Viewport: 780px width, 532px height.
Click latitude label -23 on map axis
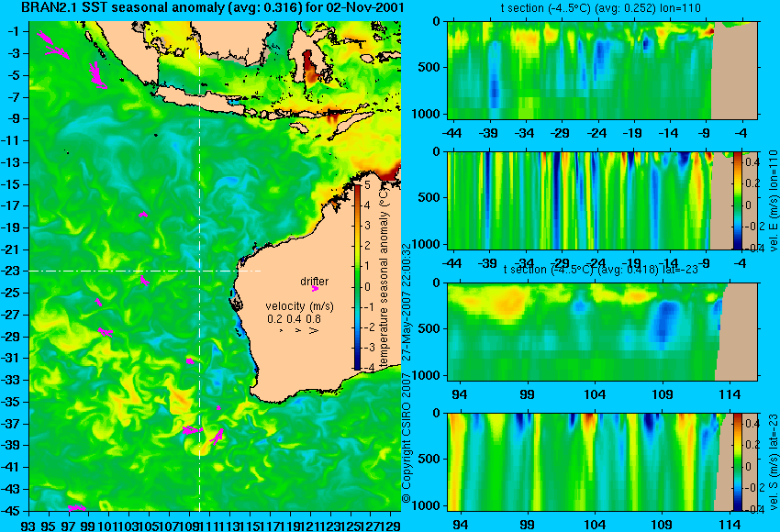click(x=13, y=271)
